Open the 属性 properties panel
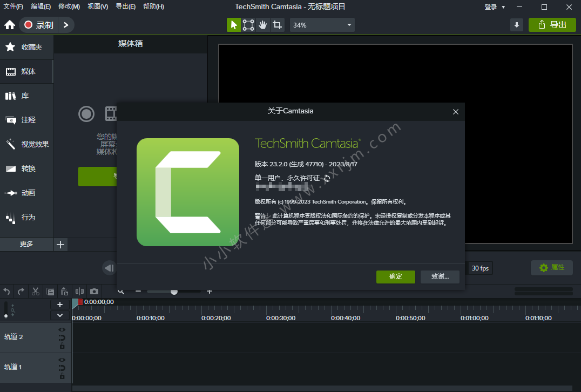This screenshot has width=581, height=392. point(552,267)
